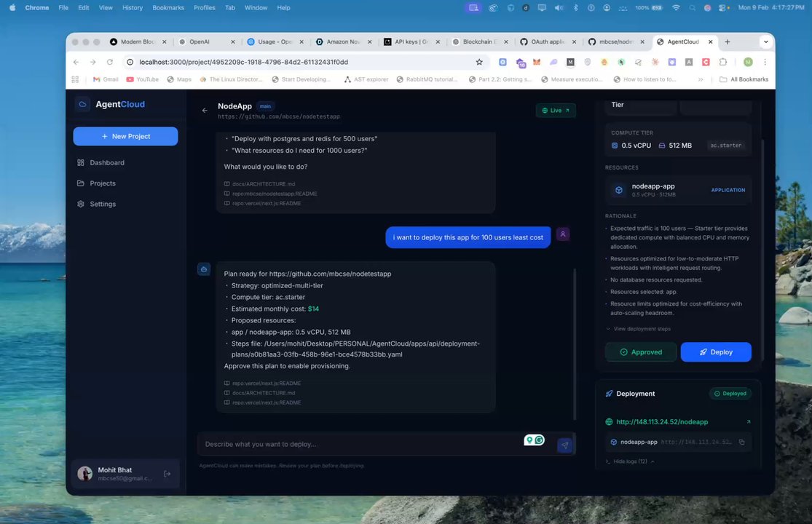Click the user avatar icon beside the blue message
Viewport: 812px width, 524px height.
click(x=563, y=234)
